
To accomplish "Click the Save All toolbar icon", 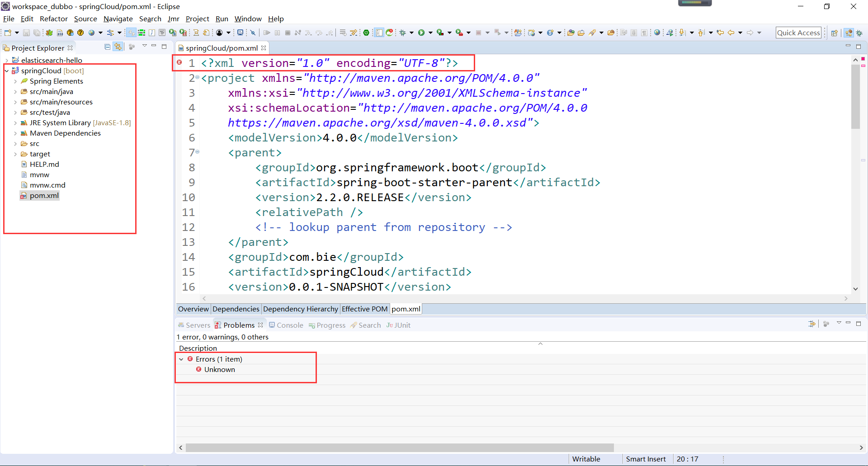I will [x=37, y=33].
